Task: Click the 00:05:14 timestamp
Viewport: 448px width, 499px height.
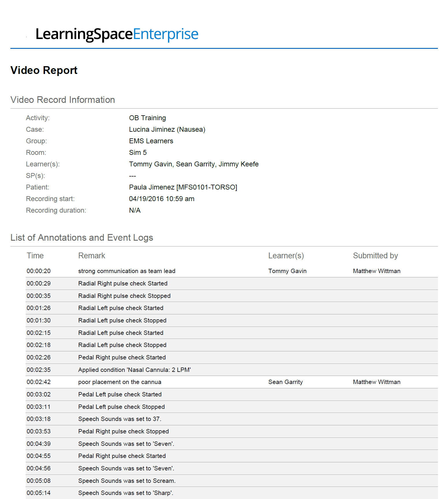Action: tap(39, 493)
